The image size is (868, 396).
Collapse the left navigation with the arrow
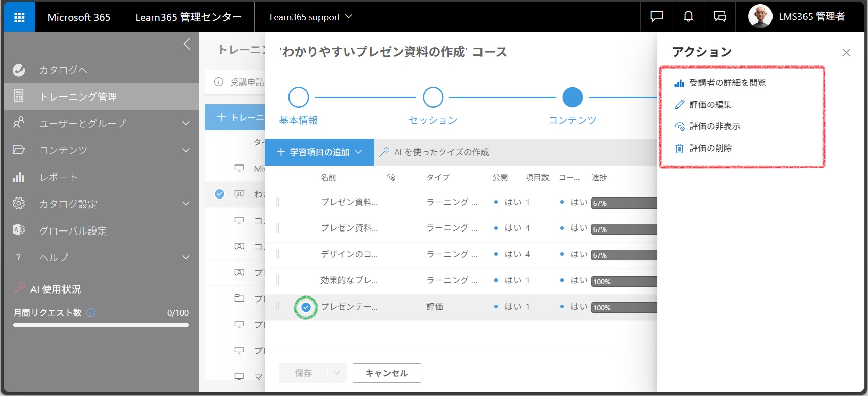click(x=187, y=44)
